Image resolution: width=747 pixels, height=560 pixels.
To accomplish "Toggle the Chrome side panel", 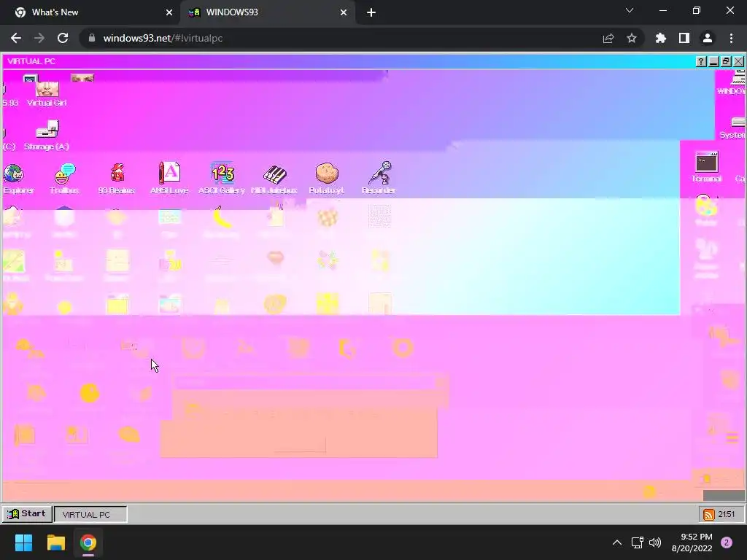I will 684,38.
